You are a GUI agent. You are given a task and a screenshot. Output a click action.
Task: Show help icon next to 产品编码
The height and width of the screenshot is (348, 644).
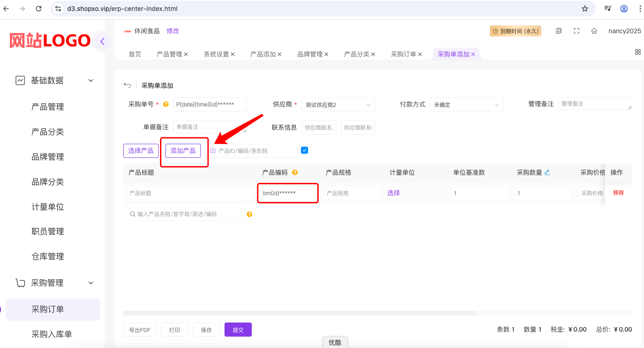(295, 172)
